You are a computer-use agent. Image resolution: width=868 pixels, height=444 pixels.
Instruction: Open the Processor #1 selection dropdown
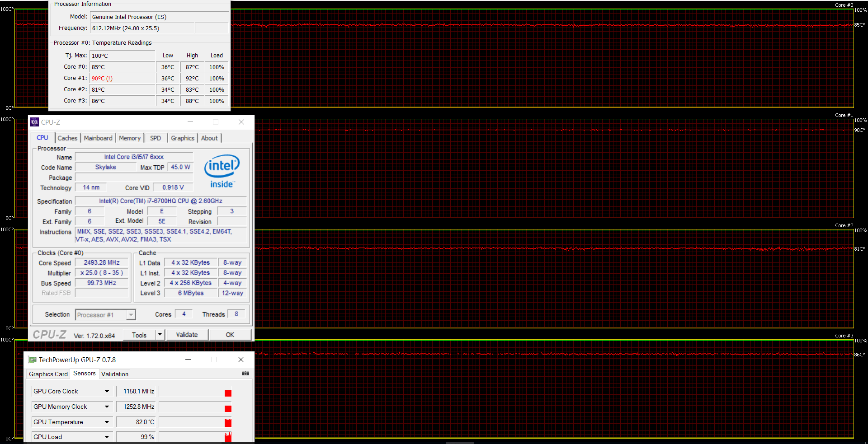(105, 315)
